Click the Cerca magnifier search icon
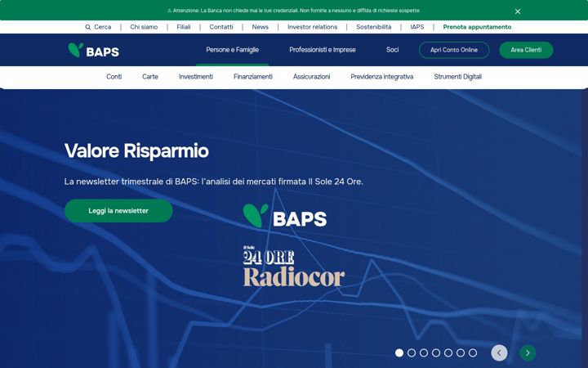Viewport: 588px width, 368px height. pos(87,27)
